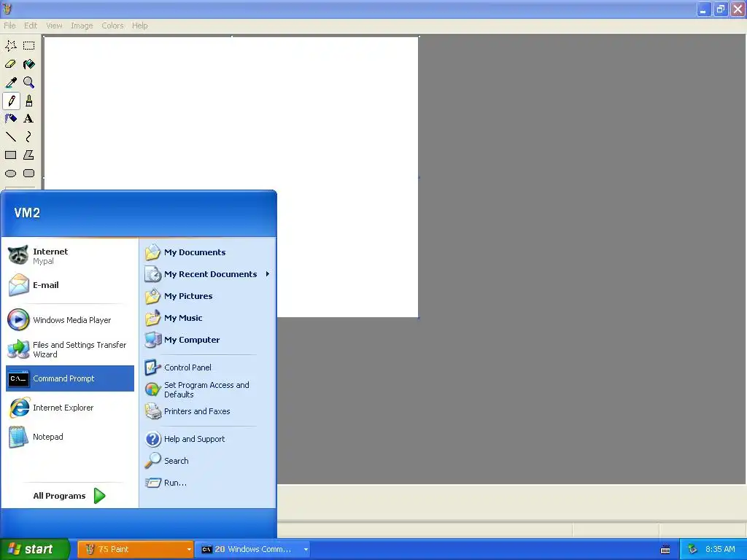Select the Curve tool
The height and width of the screenshot is (560, 747).
(29, 137)
